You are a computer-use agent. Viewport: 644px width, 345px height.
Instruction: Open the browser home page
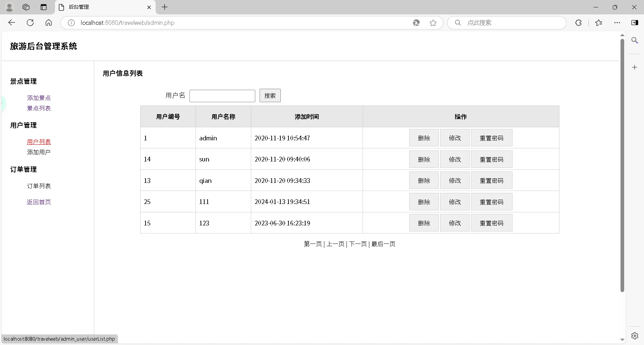pos(48,22)
